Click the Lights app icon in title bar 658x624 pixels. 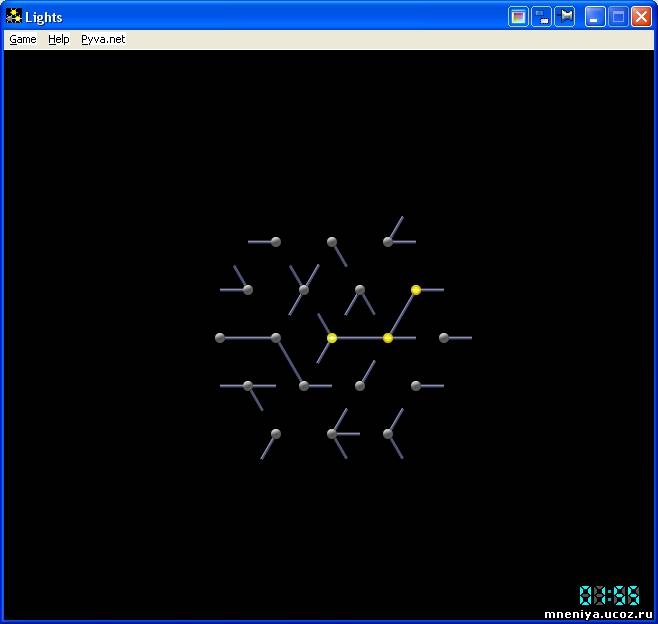click(x=14, y=17)
